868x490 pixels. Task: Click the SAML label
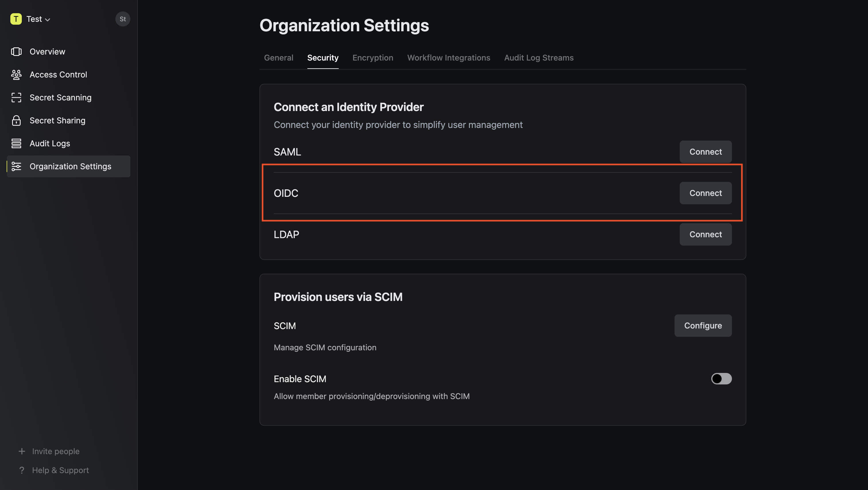[287, 152]
